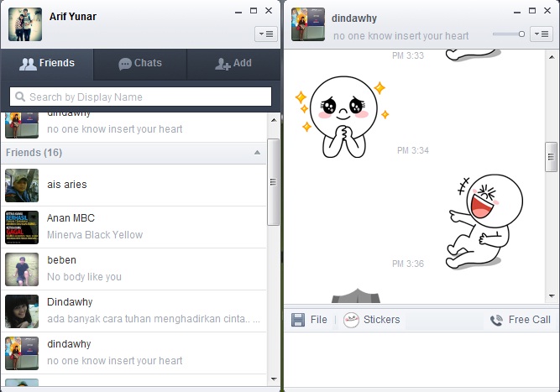Click the PM 3:34 timestamp
Screen dimensions: 560x392
click(413, 150)
